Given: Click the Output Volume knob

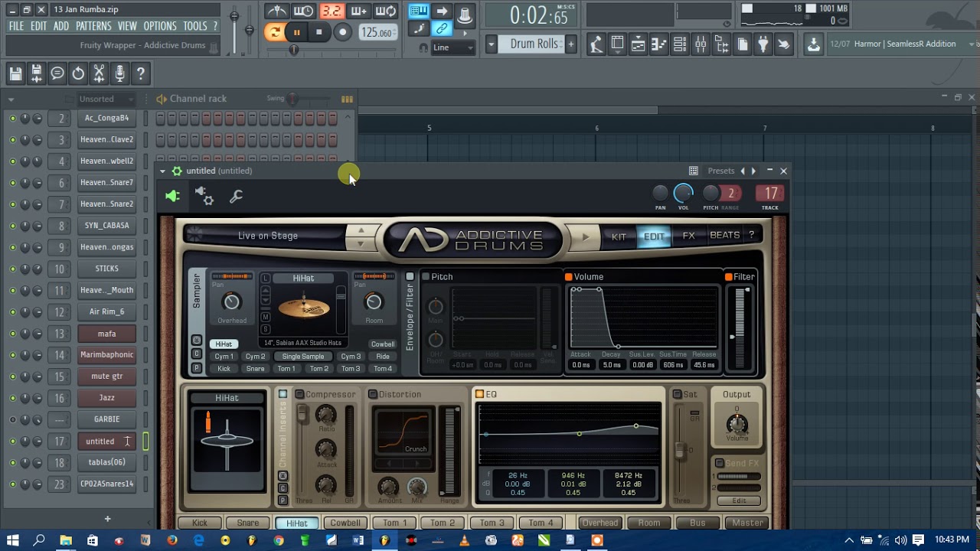Looking at the screenshot, I should [x=737, y=423].
